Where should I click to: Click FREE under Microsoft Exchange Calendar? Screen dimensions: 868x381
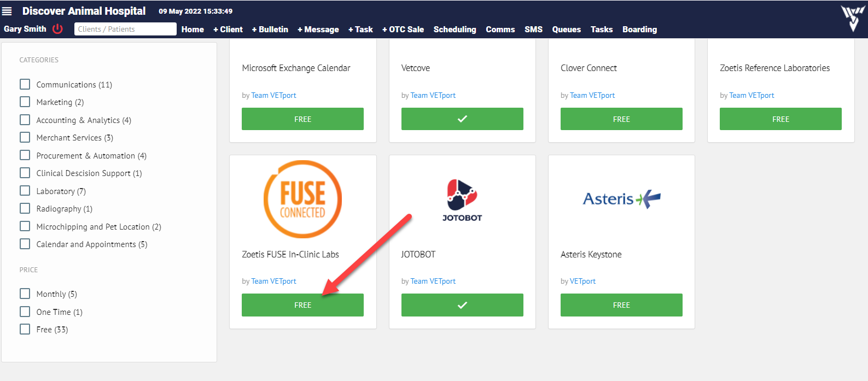(302, 119)
